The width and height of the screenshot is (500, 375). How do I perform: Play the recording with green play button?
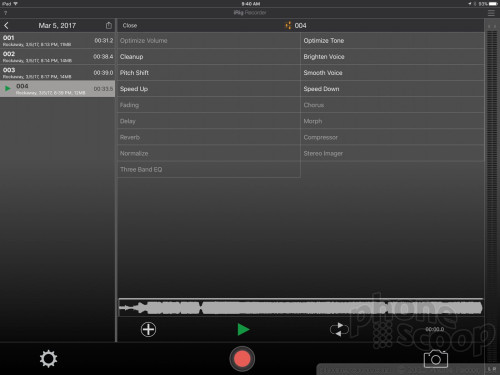coord(243,329)
